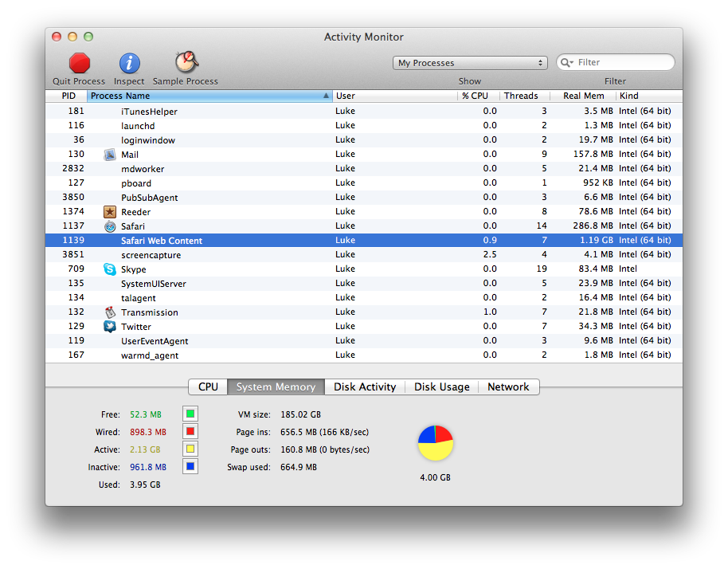Click the red Quit Process stop icon

pyautogui.click(x=80, y=63)
